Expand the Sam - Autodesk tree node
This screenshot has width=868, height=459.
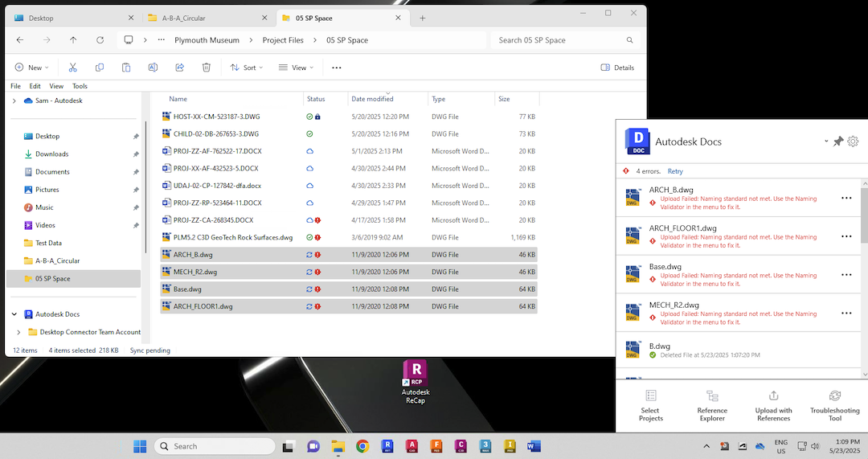pos(14,100)
